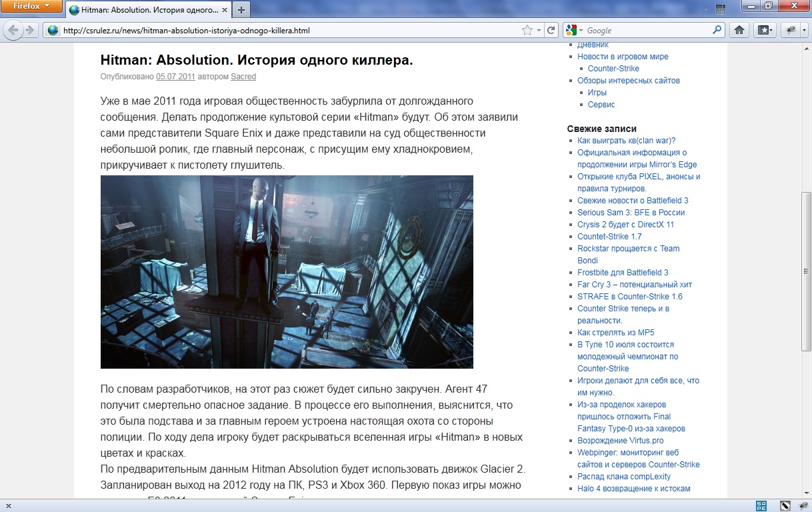
Task: Click the Hitman Absolution screenshot image
Action: 287,272
